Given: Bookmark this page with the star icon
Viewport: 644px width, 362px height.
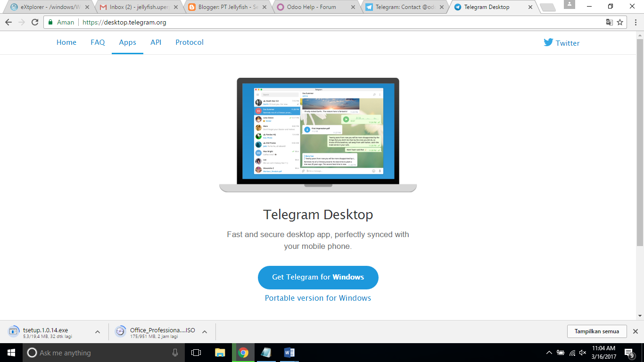Looking at the screenshot, I should (x=620, y=22).
